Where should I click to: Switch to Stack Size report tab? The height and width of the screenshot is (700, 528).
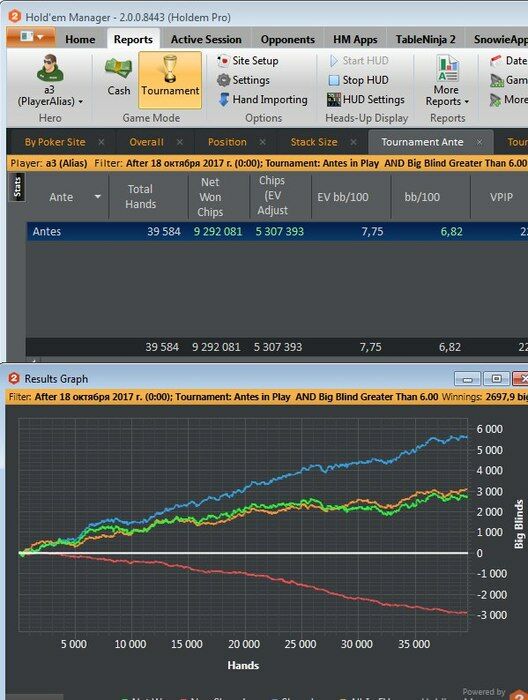[x=314, y=142]
